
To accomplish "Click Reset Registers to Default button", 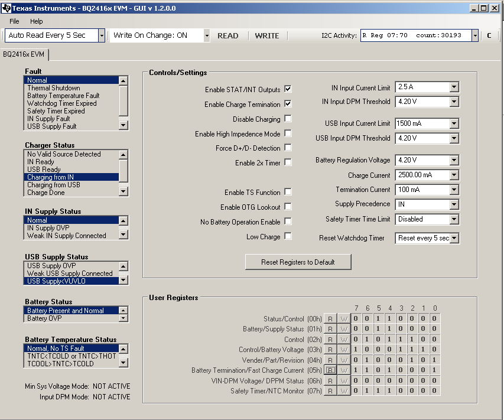I will 298,262.
